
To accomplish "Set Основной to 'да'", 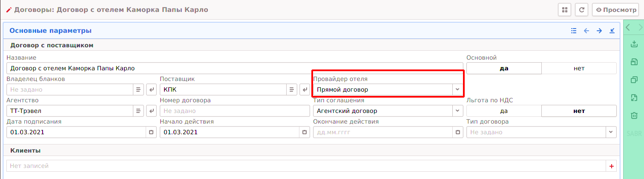I will pos(504,68).
